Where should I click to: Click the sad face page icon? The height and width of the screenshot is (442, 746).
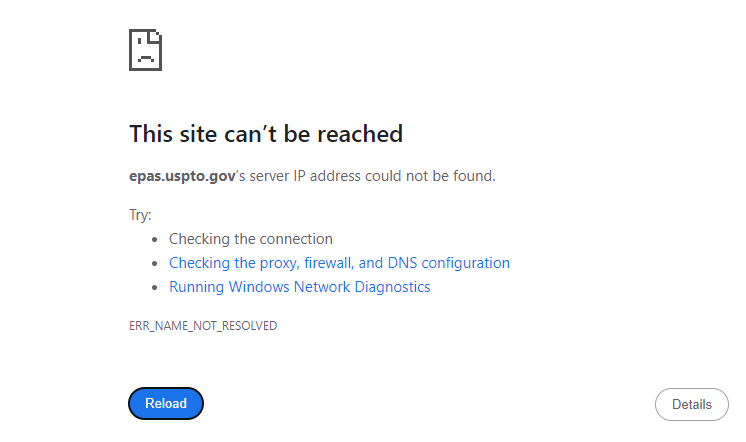pos(146,50)
